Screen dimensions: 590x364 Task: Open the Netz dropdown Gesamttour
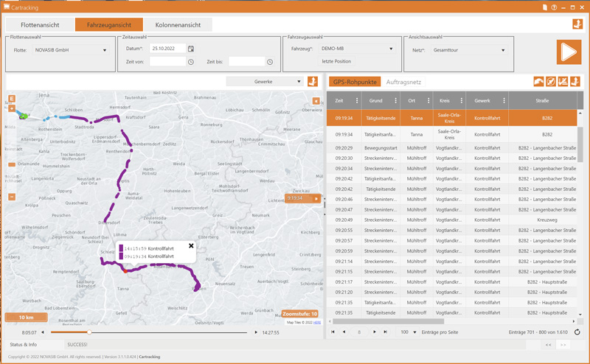tap(469, 50)
